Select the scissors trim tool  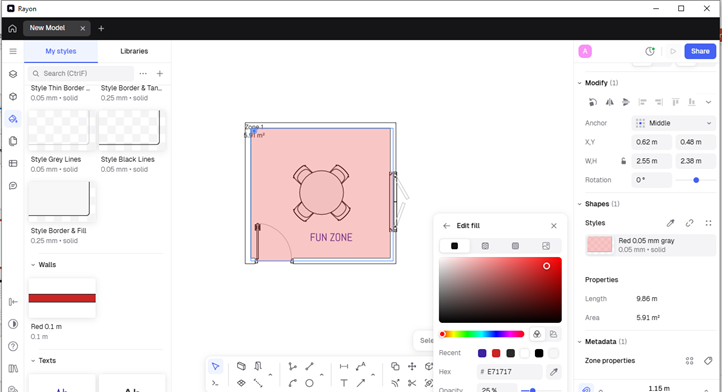coord(412,383)
